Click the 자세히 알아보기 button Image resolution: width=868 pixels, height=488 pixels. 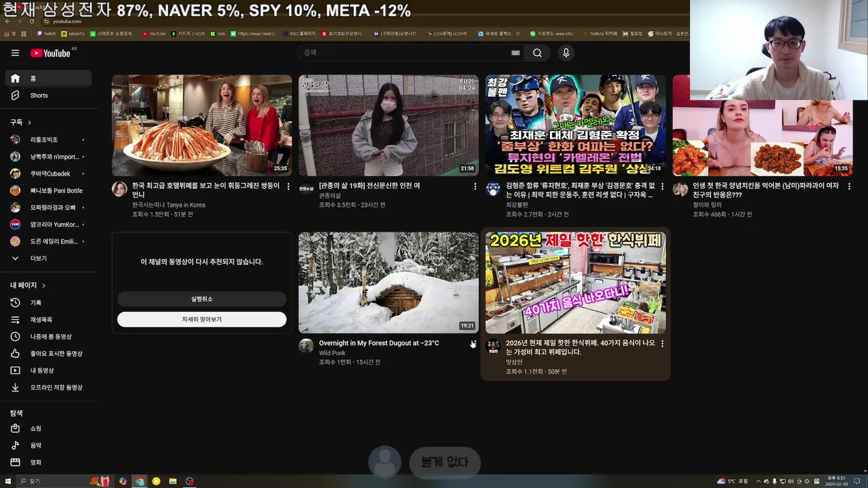click(x=201, y=319)
